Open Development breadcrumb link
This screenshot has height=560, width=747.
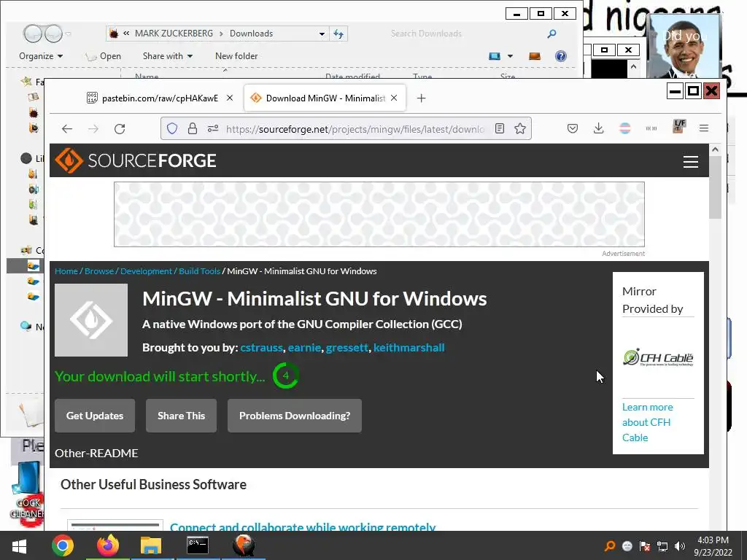point(146,271)
